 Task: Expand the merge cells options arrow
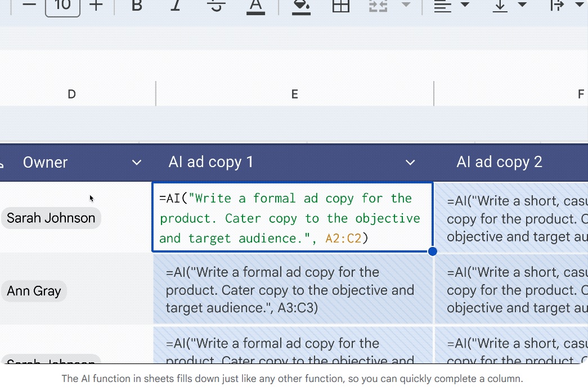click(406, 5)
